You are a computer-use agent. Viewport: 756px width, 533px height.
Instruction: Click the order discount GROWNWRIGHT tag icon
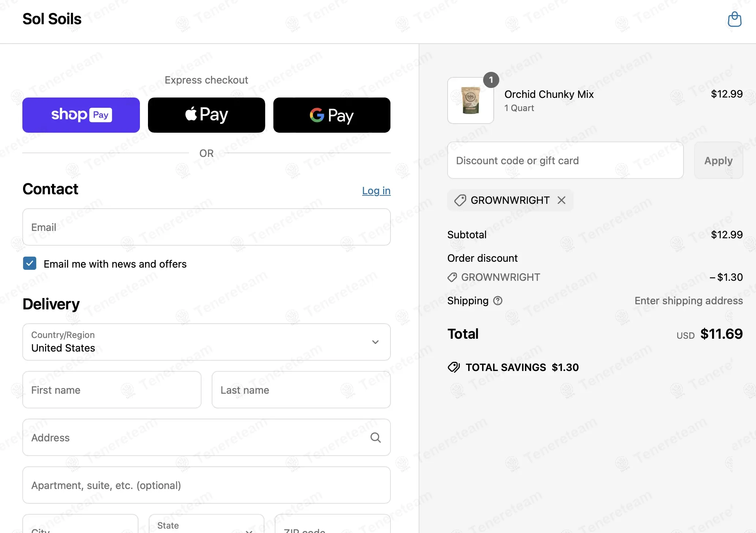[452, 277]
